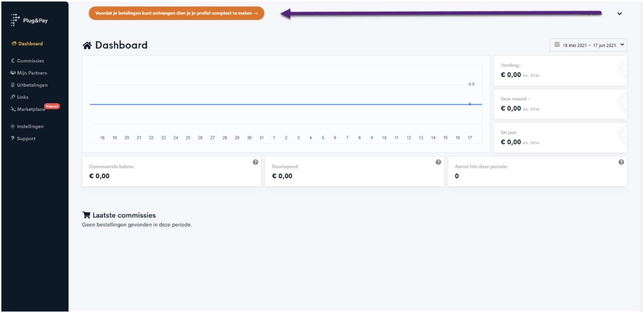Viewport: 644px width, 313px height.
Task: Click the Commissies euro icon
Action: (x=13, y=61)
